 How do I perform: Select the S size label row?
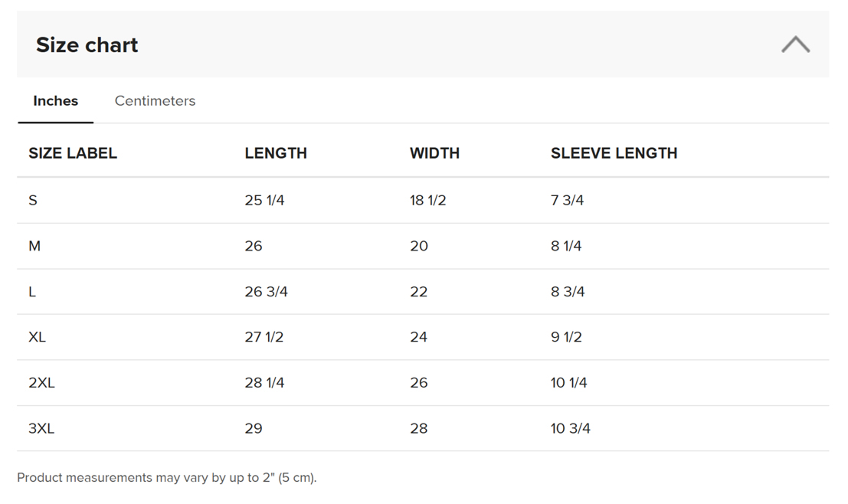coord(33,201)
